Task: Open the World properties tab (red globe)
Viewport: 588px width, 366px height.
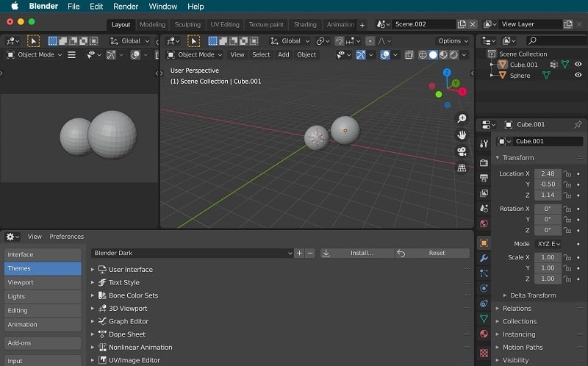Action: coord(484,223)
